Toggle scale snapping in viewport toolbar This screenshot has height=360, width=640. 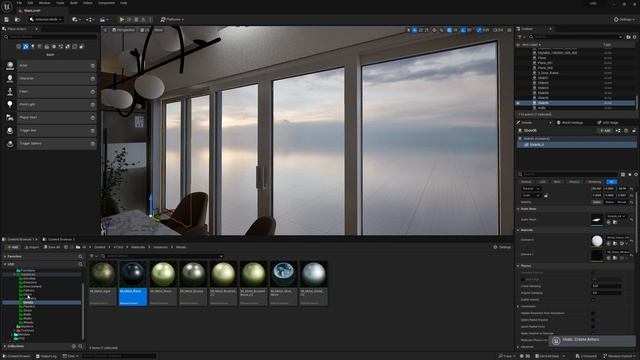(x=479, y=30)
